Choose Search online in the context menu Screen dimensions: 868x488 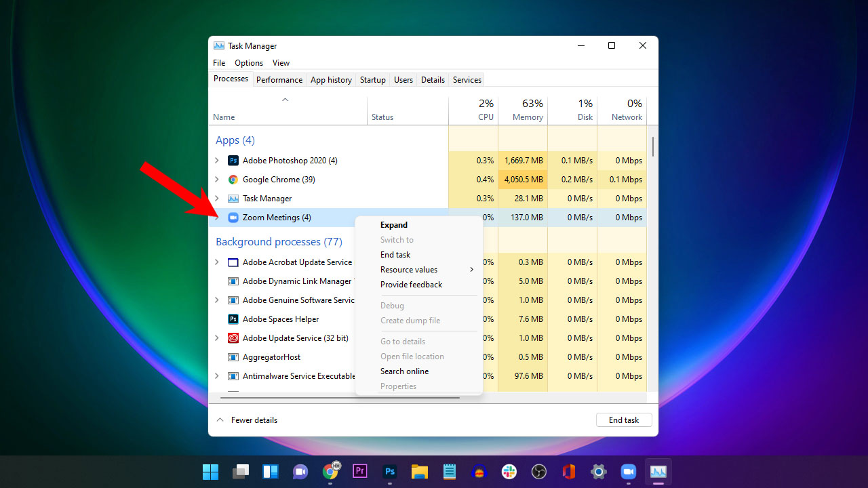404,371
